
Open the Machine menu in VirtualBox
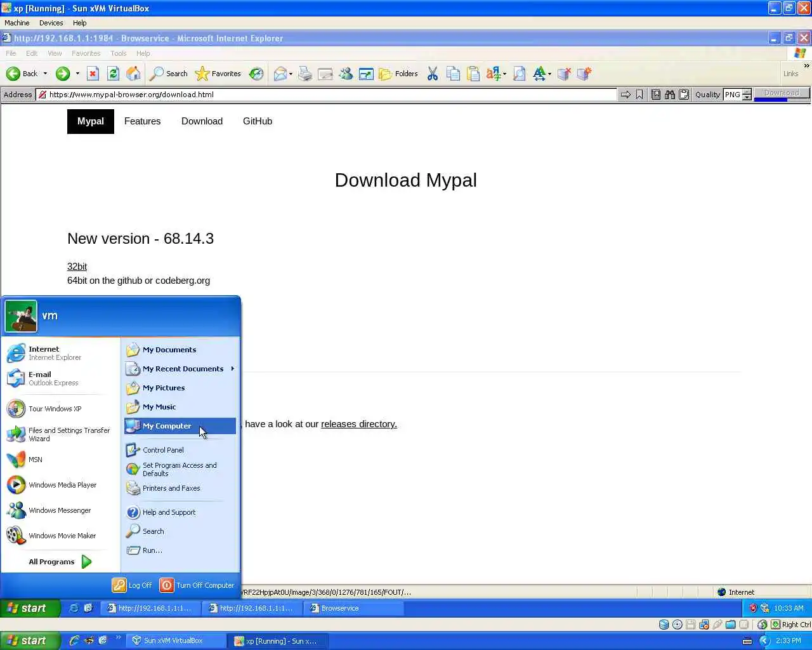[17, 23]
